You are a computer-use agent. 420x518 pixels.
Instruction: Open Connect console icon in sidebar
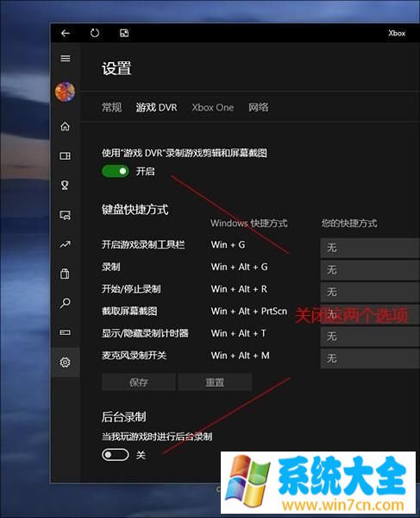(65, 332)
